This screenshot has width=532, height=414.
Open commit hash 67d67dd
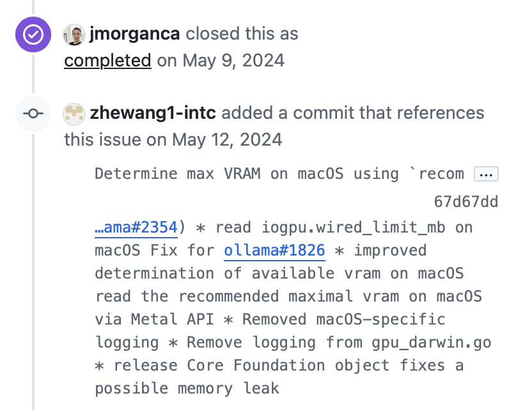pos(466,202)
